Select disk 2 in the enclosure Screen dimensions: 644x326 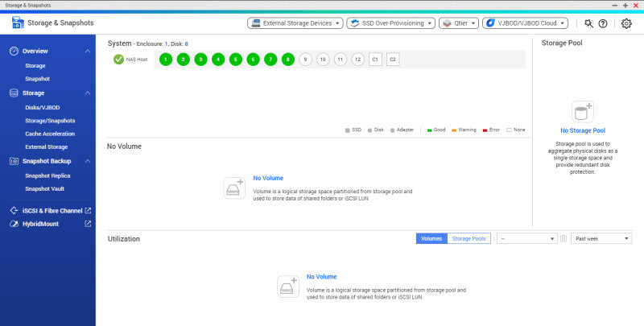184,60
